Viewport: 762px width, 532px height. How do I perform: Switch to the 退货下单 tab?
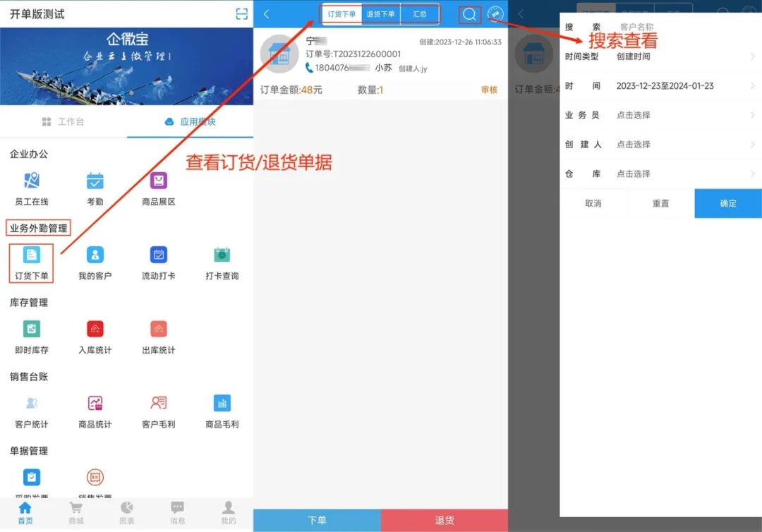pyautogui.click(x=380, y=14)
